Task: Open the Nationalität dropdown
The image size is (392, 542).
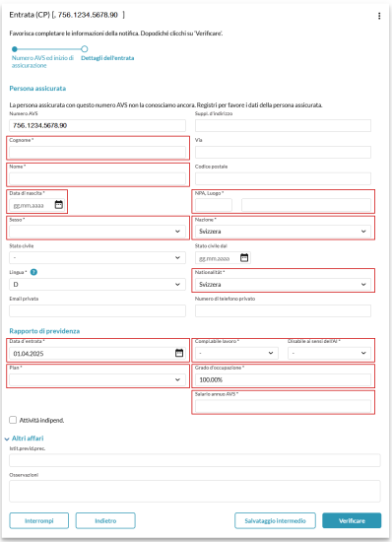Action: 283,284
